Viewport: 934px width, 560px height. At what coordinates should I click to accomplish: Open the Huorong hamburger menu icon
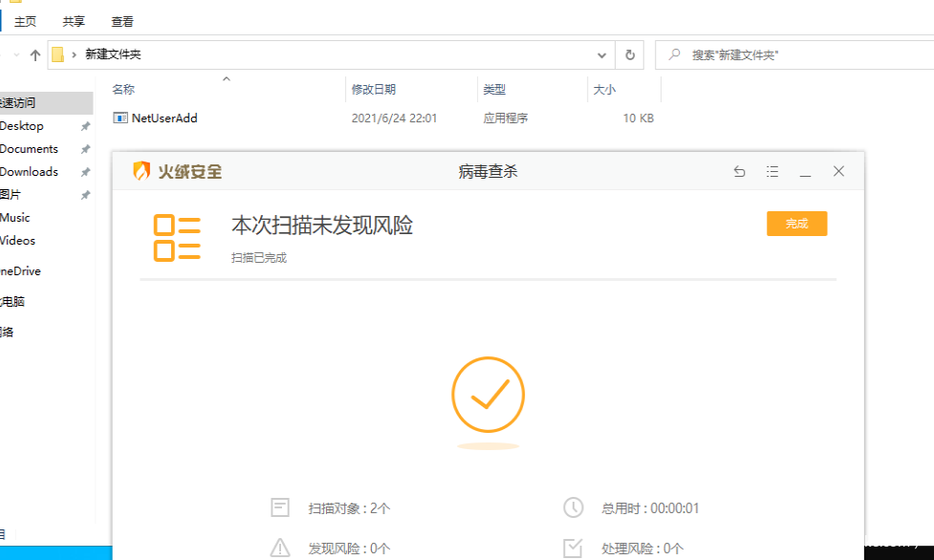click(x=772, y=172)
